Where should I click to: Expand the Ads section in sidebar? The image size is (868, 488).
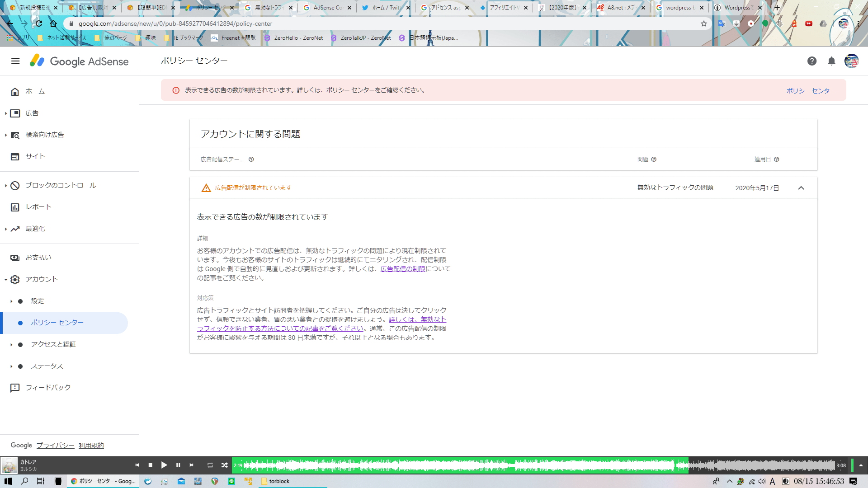(32, 113)
